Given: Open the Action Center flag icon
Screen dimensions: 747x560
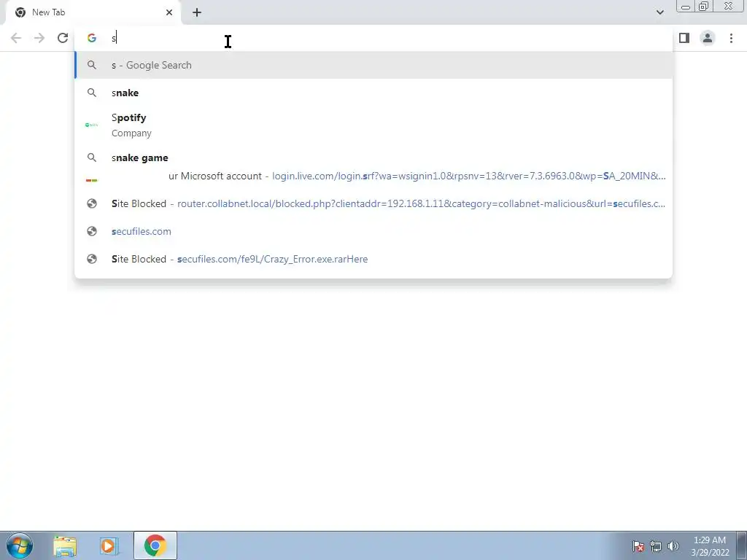Looking at the screenshot, I should click(x=638, y=546).
